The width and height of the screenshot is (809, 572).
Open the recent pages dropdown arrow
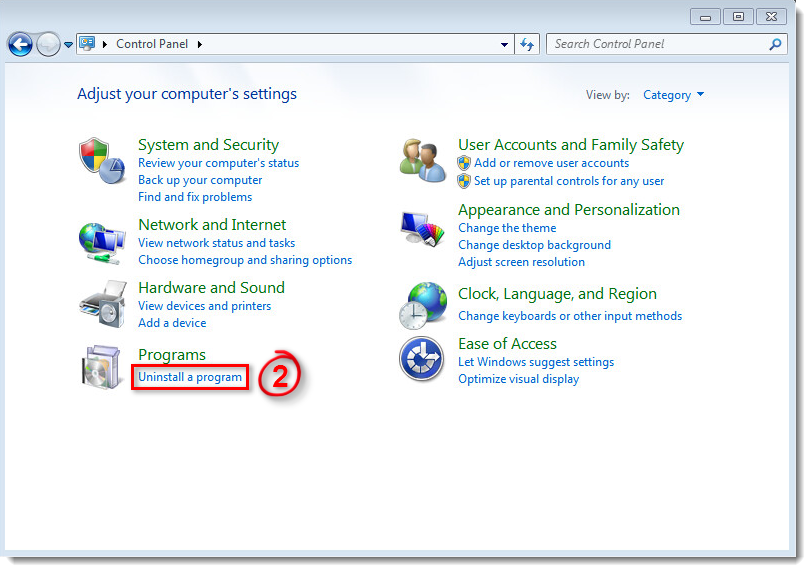68,45
